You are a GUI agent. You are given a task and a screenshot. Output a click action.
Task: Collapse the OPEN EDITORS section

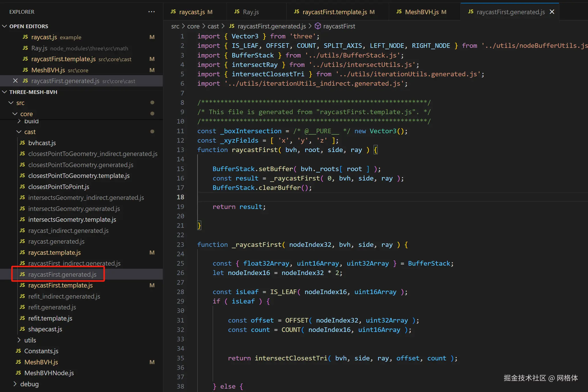5,26
